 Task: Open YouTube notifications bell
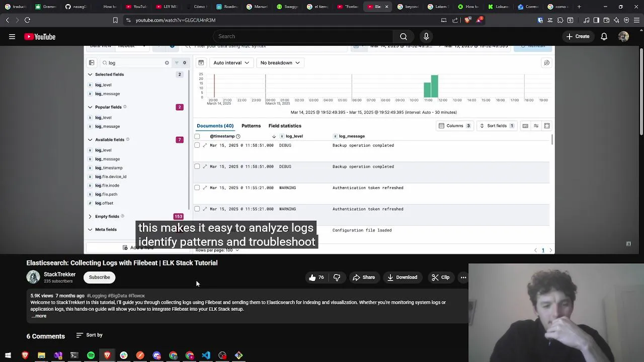coord(604,36)
